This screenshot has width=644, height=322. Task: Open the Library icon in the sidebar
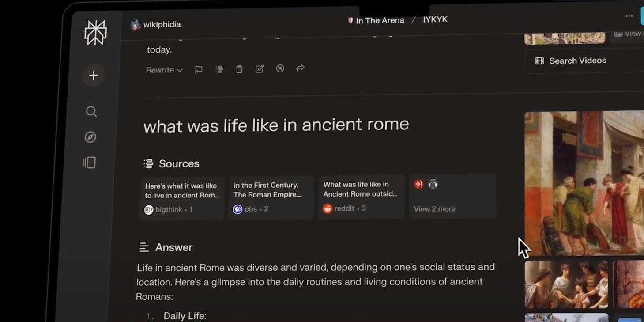pyautogui.click(x=89, y=163)
